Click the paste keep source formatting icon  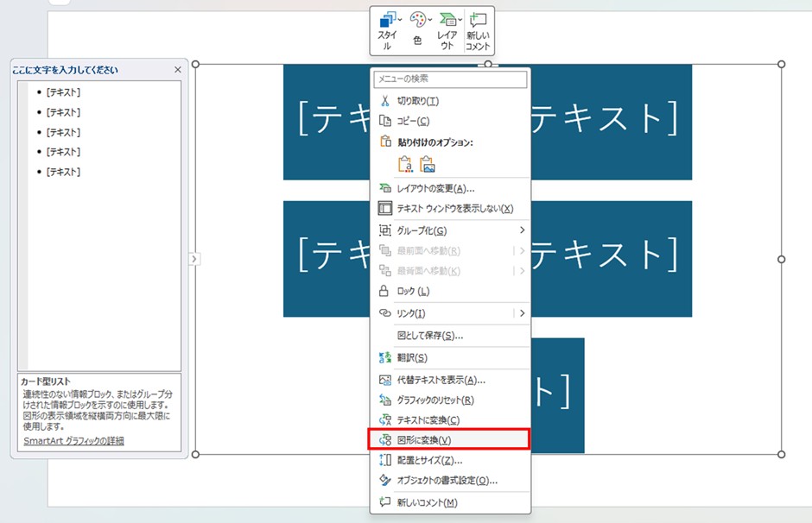(x=405, y=164)
